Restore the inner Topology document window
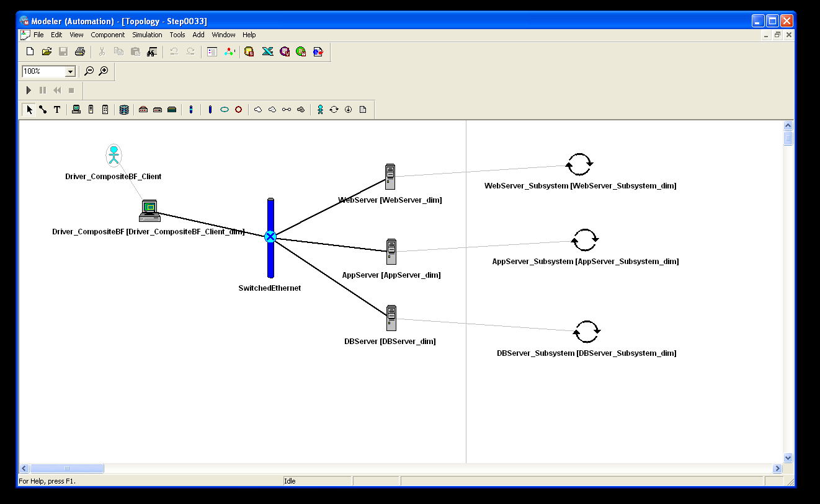 pyautogui.click(x=778, y=35)
